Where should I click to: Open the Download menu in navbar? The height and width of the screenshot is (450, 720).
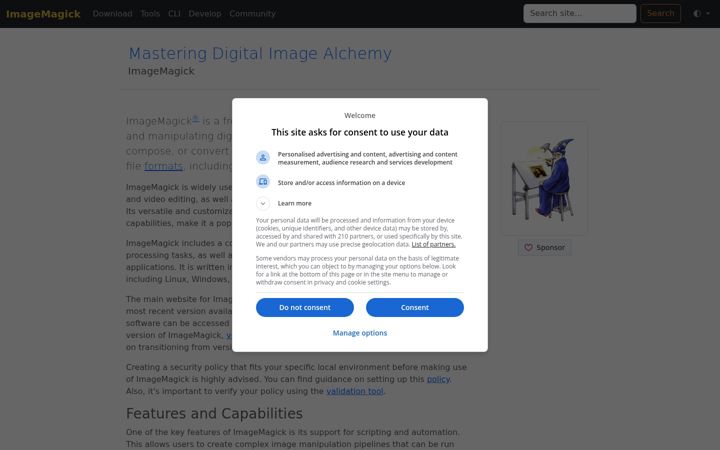[112, 14]
